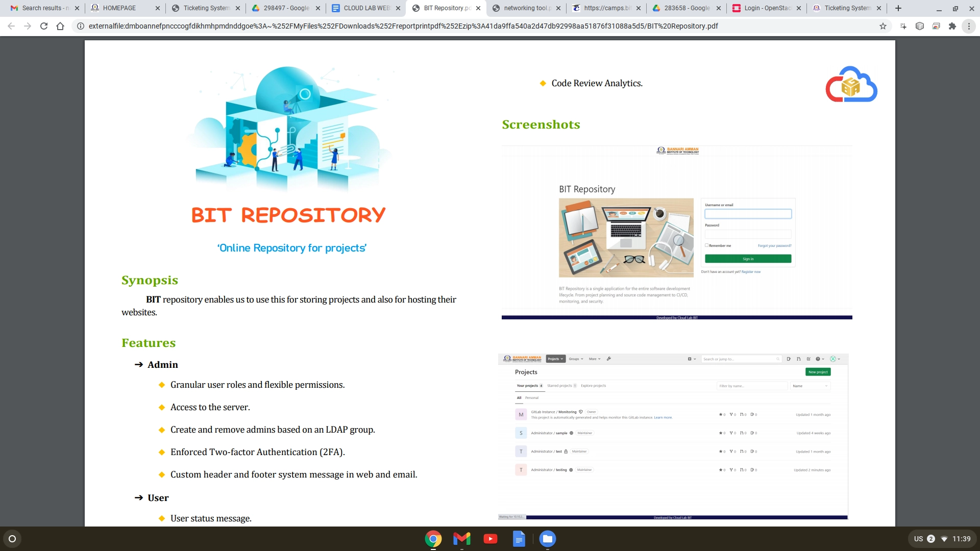The image size is (980, 551).
Task: Click 'Custom header and footer system message' bullet
Action: (294, 474)
